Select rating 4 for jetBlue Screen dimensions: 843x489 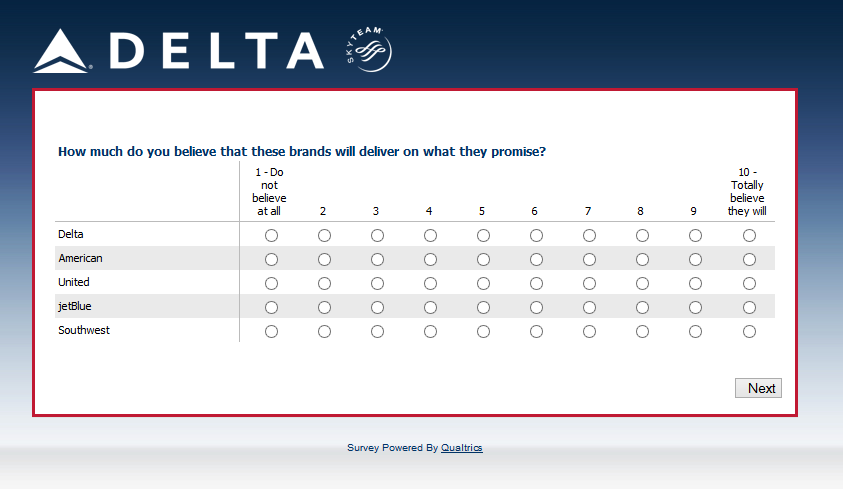[x=430, y=308]
